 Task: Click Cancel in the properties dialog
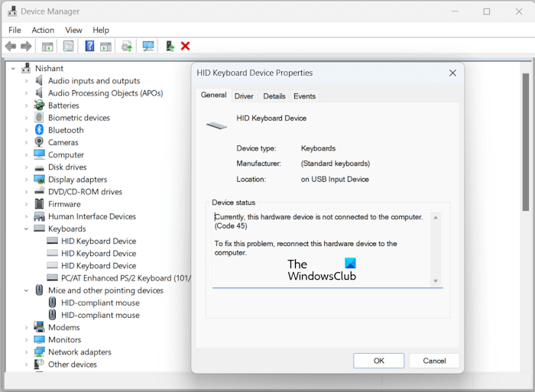[434, 361]
